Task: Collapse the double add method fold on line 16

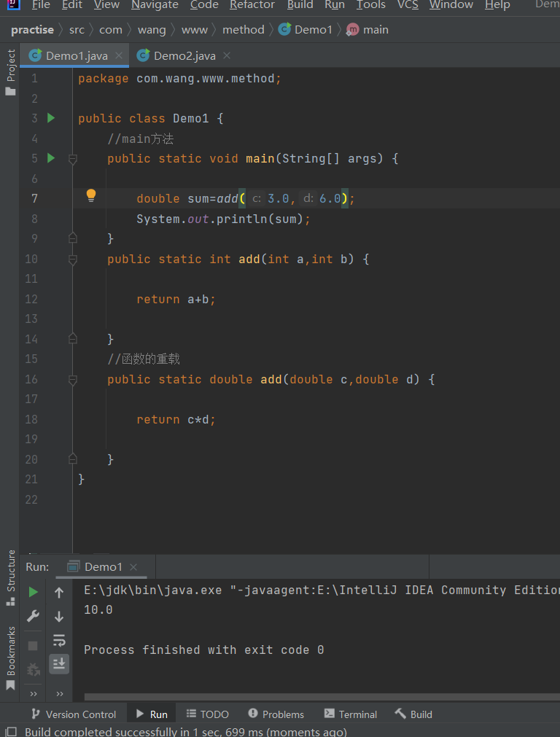Action: pyautogui.click(x=72, y=381)
